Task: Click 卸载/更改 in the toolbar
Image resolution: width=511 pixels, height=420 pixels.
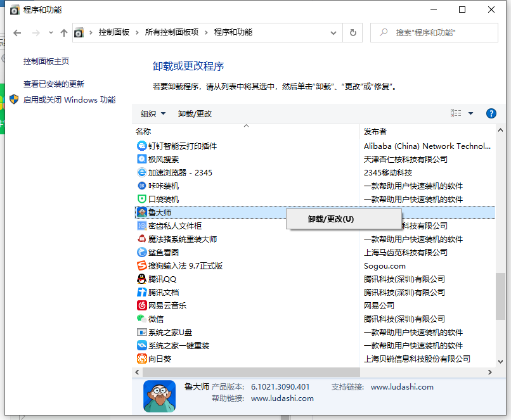Action: pyautogui.click(x=195, y=114)
